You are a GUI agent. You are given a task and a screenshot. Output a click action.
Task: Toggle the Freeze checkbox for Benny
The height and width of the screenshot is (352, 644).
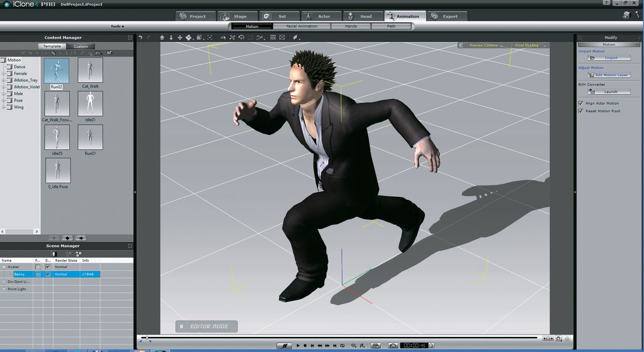point(38,274)
